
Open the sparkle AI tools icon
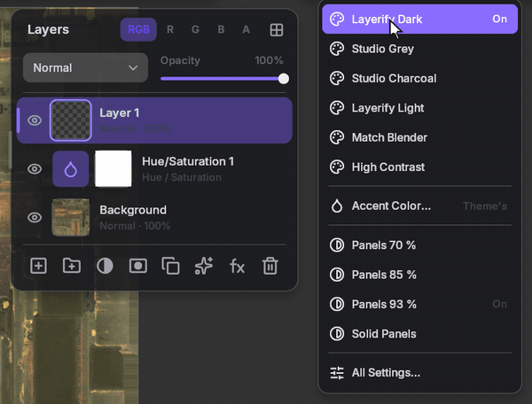coord(204,266)
